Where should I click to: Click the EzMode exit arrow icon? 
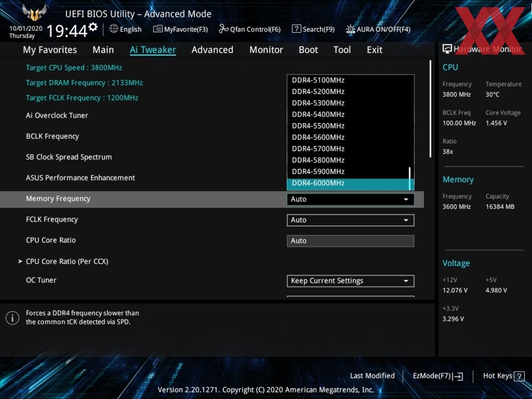click(x=458, y=376)
